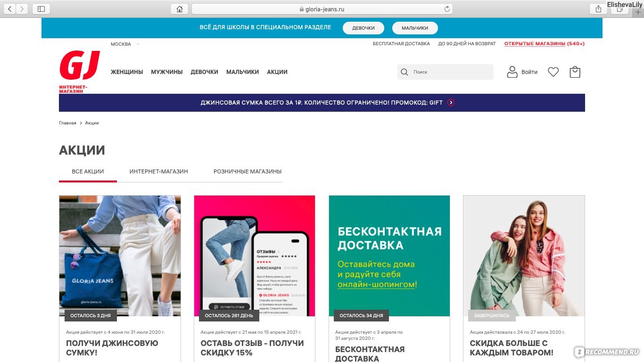The image size is (644, 362).
Task: Switch to the Интернет-магазин tab
Action: [159, 172]
